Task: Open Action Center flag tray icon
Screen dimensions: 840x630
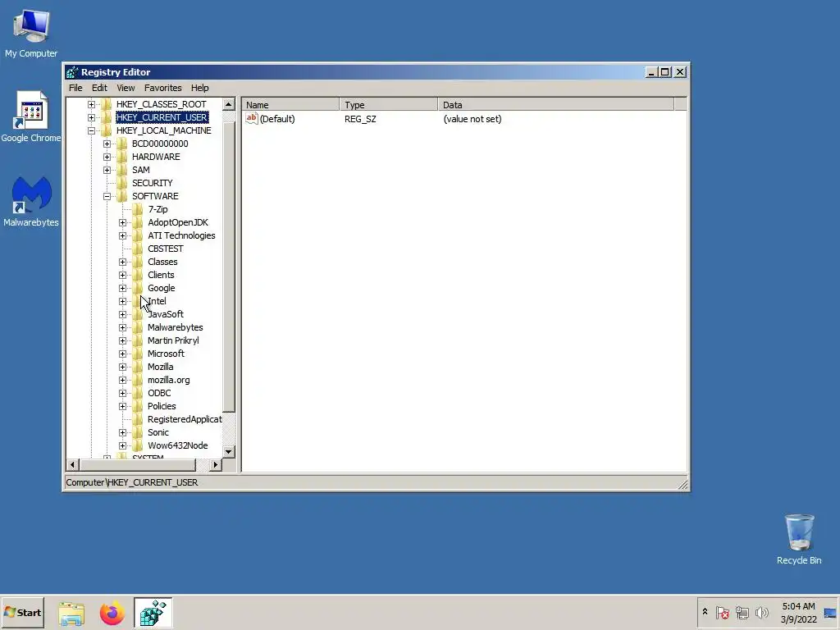Action: click(x=722, y=612)
